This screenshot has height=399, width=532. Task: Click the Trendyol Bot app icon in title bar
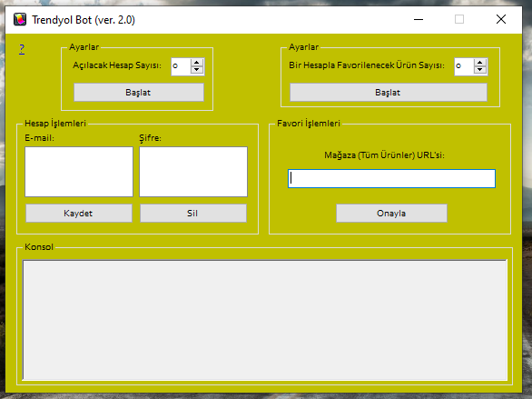(x=20, y=19)
